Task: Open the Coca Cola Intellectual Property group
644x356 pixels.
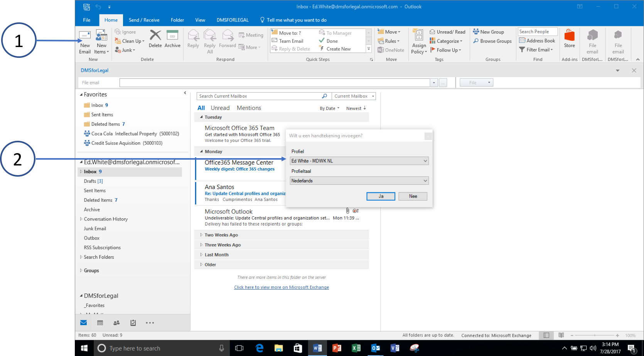Action: coord(131,134)
